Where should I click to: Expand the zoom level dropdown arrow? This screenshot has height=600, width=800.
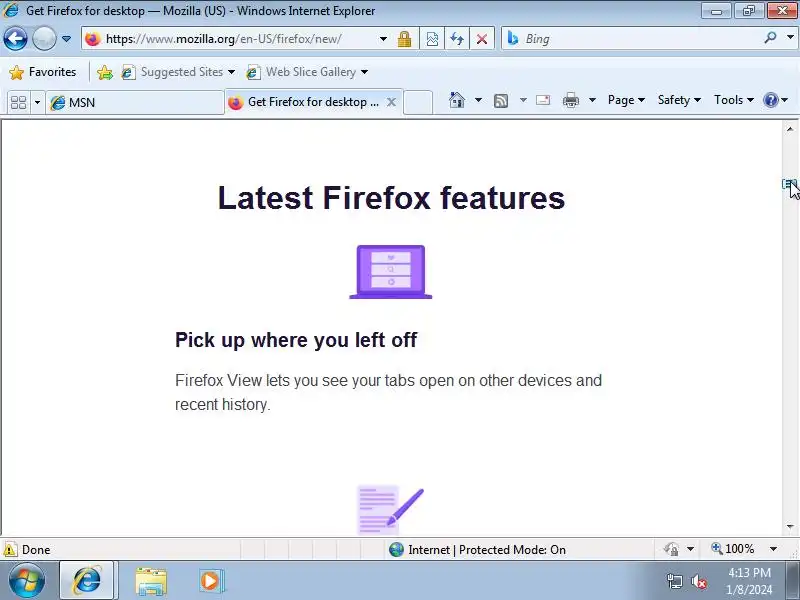click(x=773, y=549)
